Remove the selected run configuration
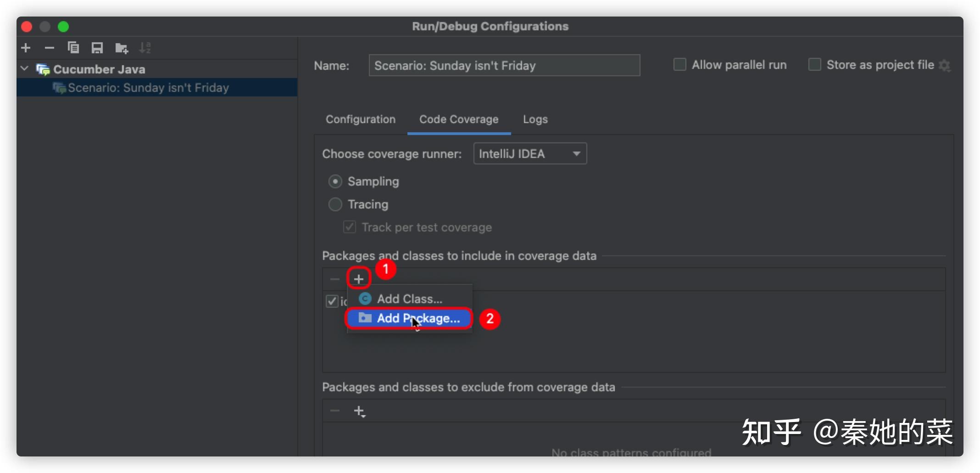 50,48
